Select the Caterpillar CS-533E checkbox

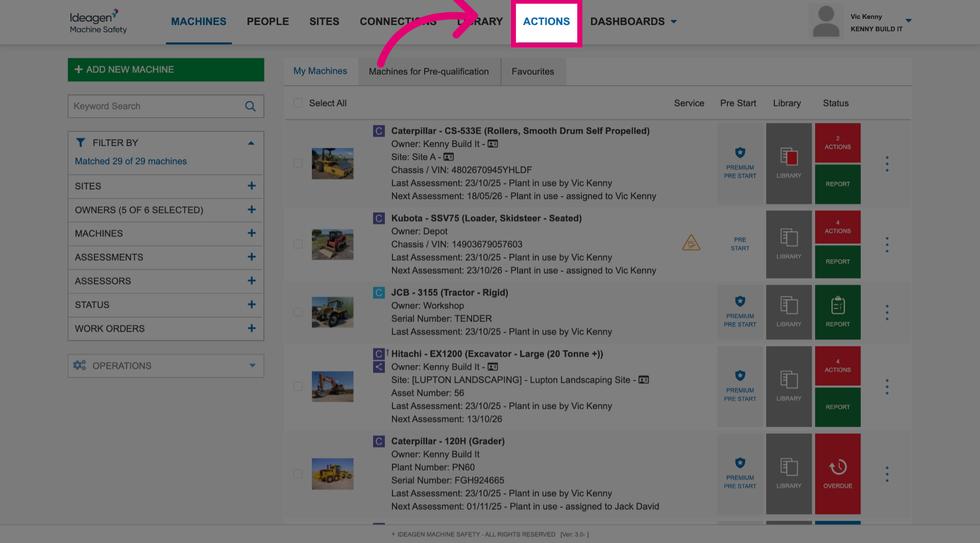pos(298,163)
